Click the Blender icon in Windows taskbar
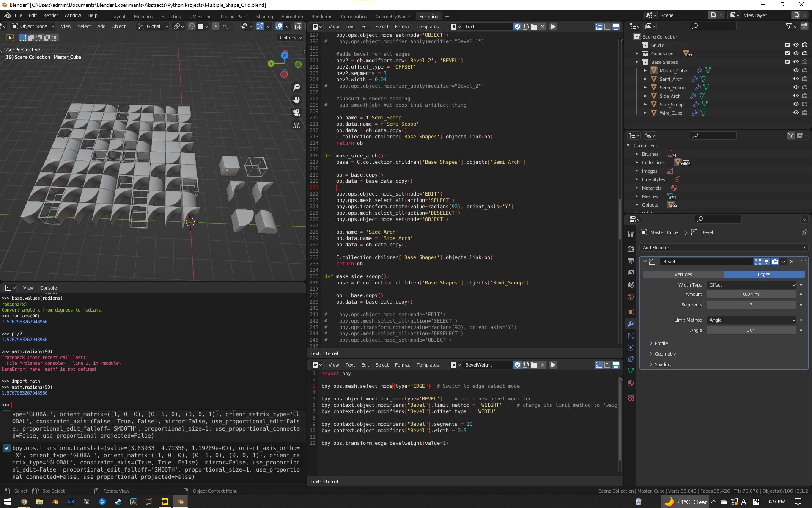This screenshot has height=508, width=812. 181,502
